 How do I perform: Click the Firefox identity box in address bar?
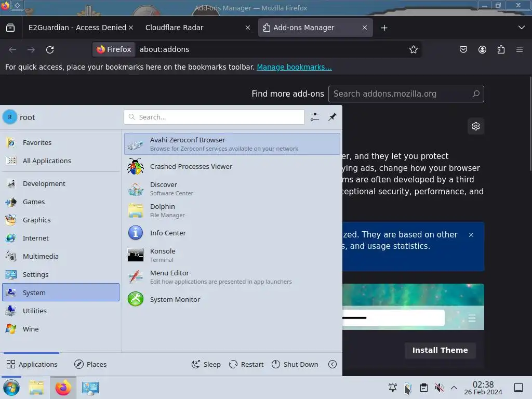click(x=114, y=49)
